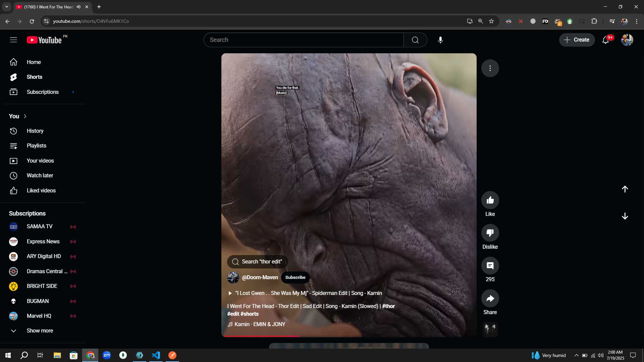Open a new browser tab
The image size is (644, 362).
99,7
